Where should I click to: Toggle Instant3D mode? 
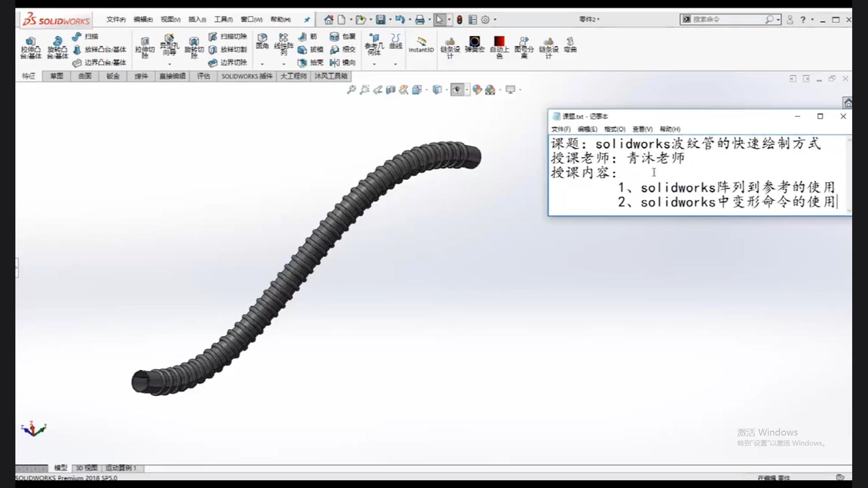(x=421, y=45)
